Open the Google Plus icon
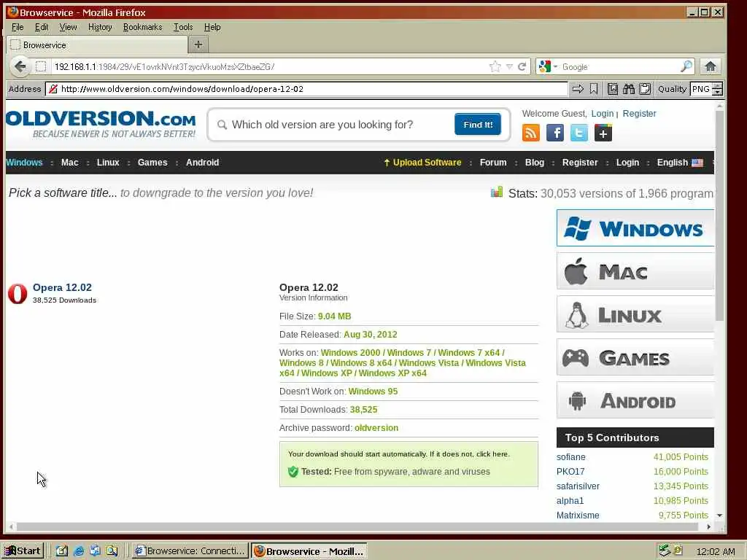 pyautogui.click(x=603, y=133)
